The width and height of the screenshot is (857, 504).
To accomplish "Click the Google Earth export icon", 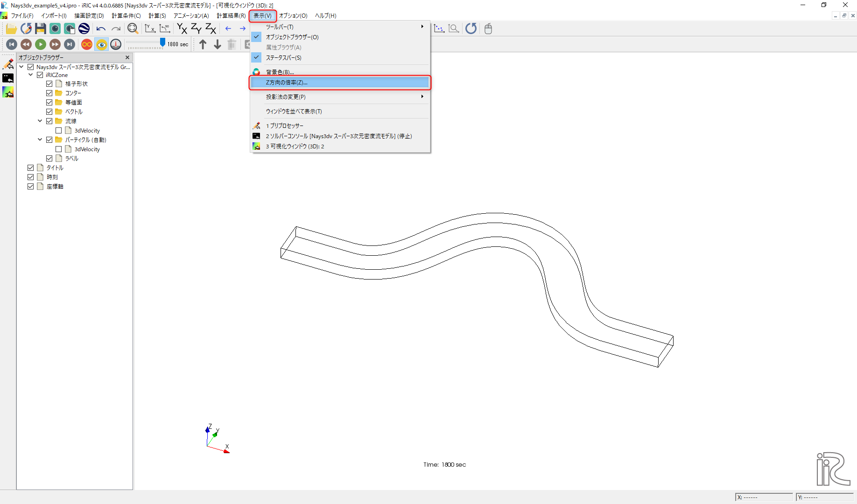I will tap(84, 29).
